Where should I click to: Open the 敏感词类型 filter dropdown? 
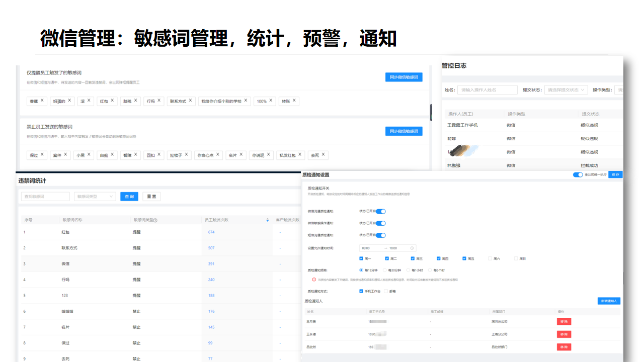click(95, 197)
